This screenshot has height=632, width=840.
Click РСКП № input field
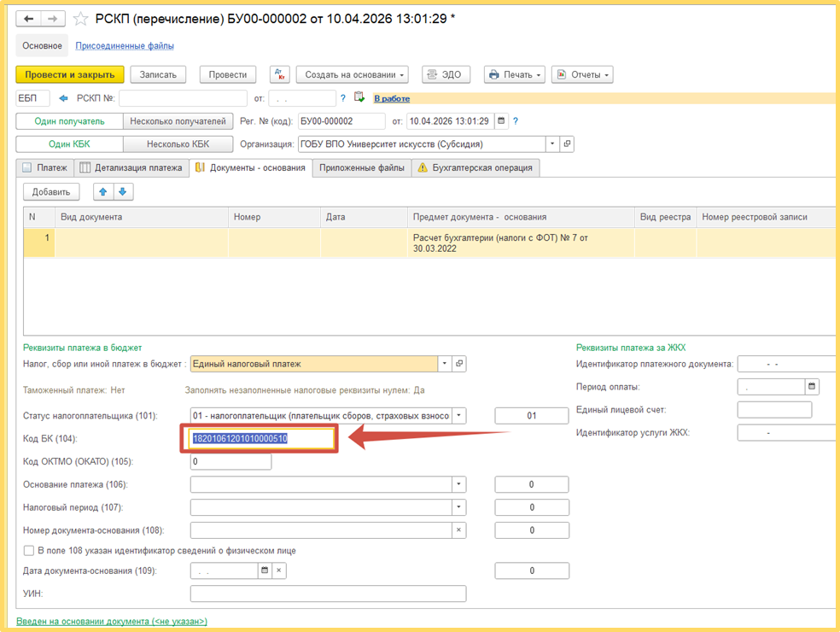[183, 98]
